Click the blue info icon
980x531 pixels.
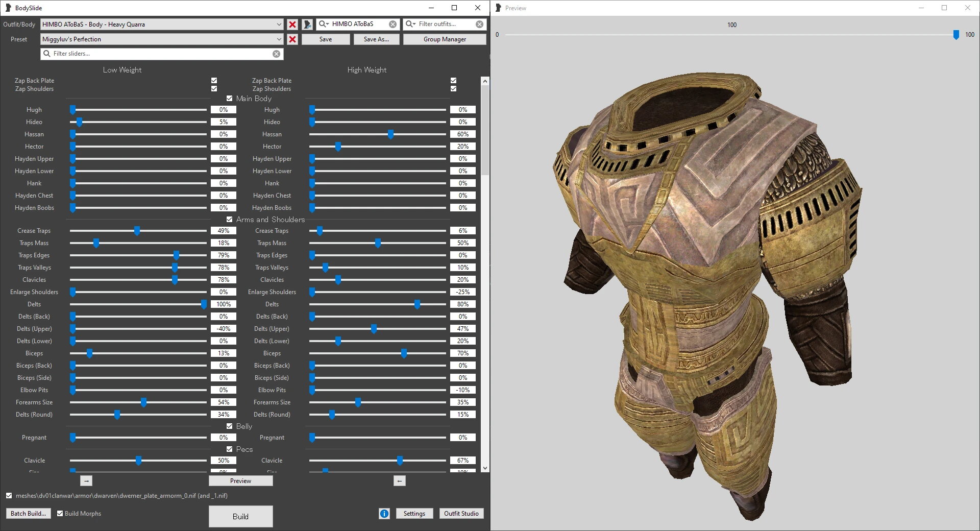click(x=384, y=514)
